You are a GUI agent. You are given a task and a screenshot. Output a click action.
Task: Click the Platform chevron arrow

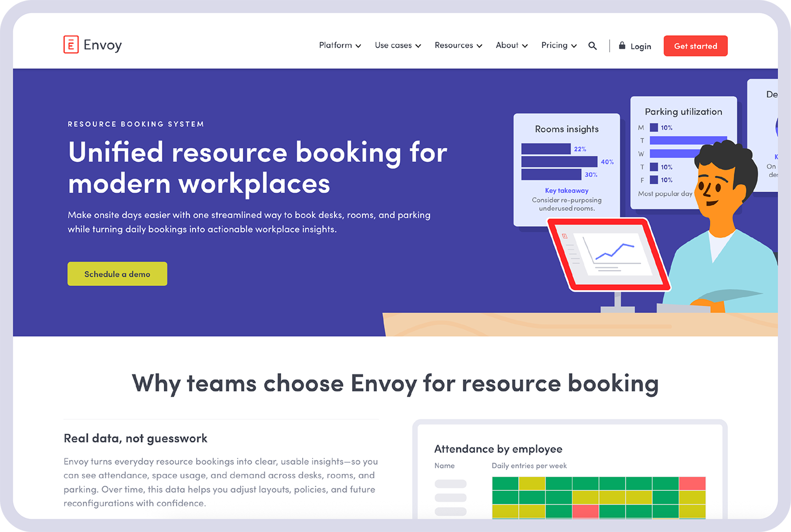click(x=358, y=46)
